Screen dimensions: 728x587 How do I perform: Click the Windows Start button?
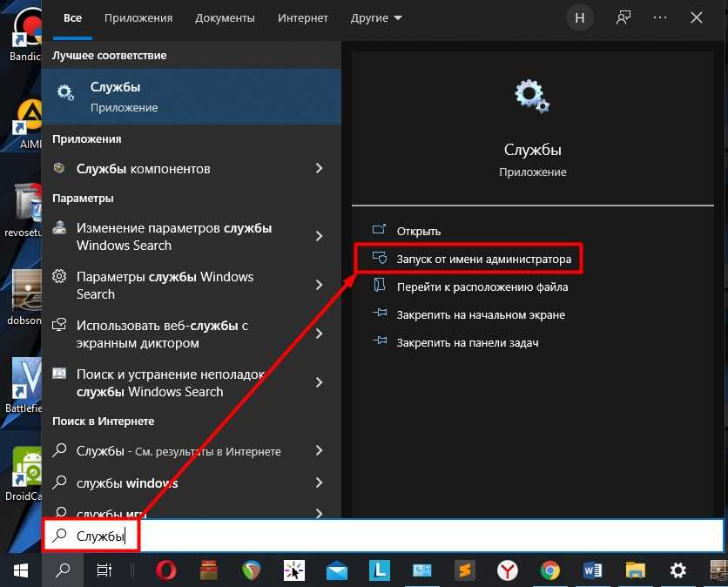21,570
